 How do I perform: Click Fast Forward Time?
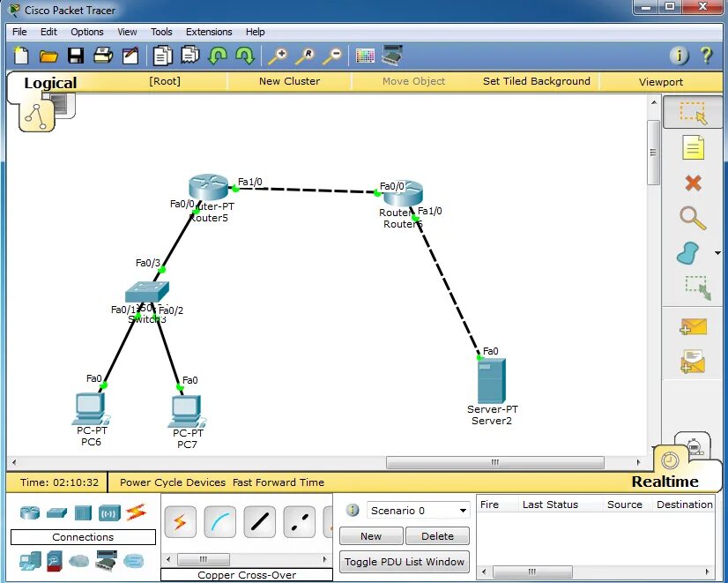[x=279, y=482]
